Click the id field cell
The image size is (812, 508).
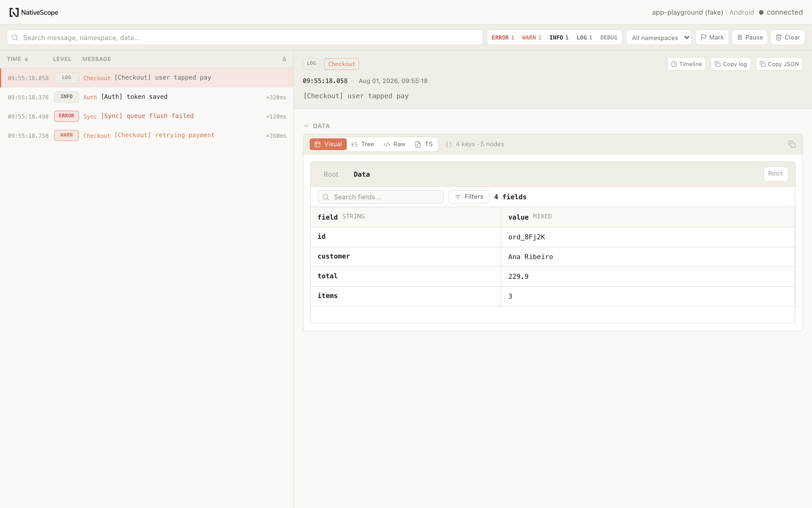[406, 237]
